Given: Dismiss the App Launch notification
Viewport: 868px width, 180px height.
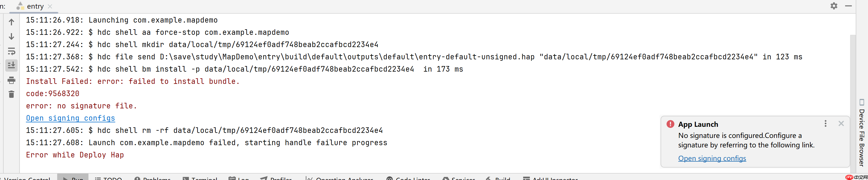Looking at the screenshot, I should point(841,123).
